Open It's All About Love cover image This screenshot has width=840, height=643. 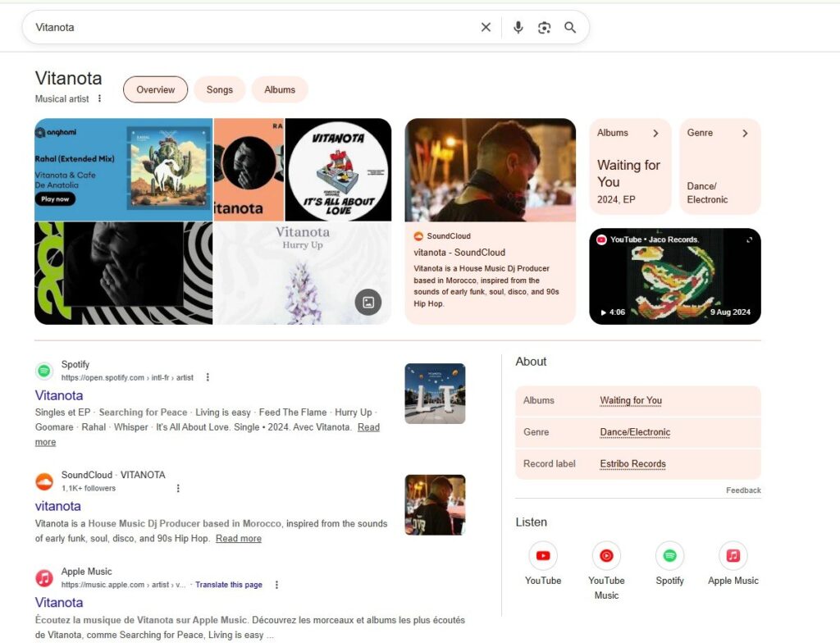(x=338, y=169)
